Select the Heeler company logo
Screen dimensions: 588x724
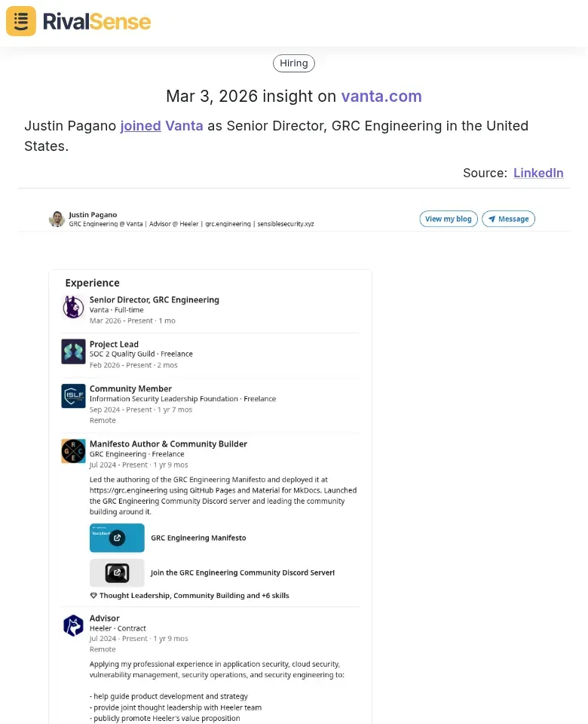[73, 627]
